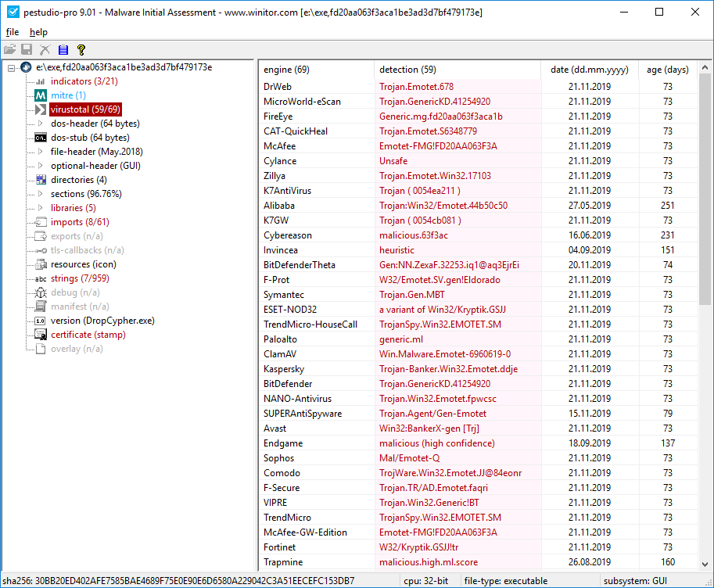Open the help menu
The image size is (714, 588).
click(x=38, y=32)
